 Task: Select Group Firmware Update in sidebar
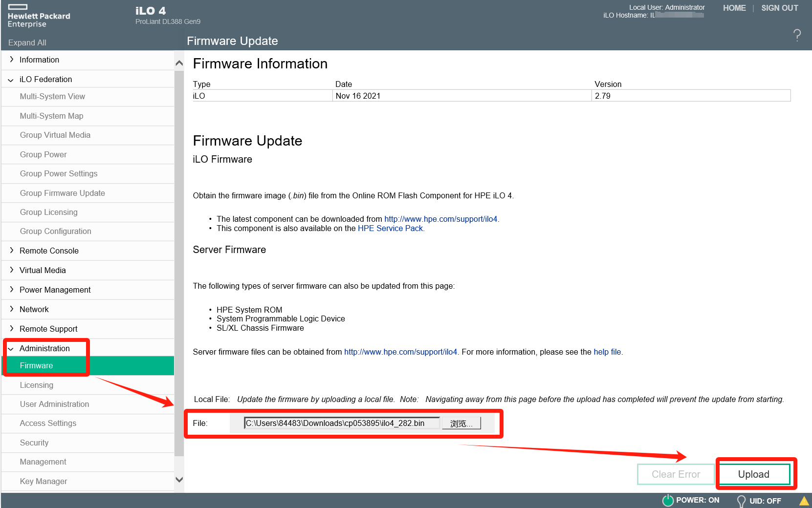coord(63,193)
